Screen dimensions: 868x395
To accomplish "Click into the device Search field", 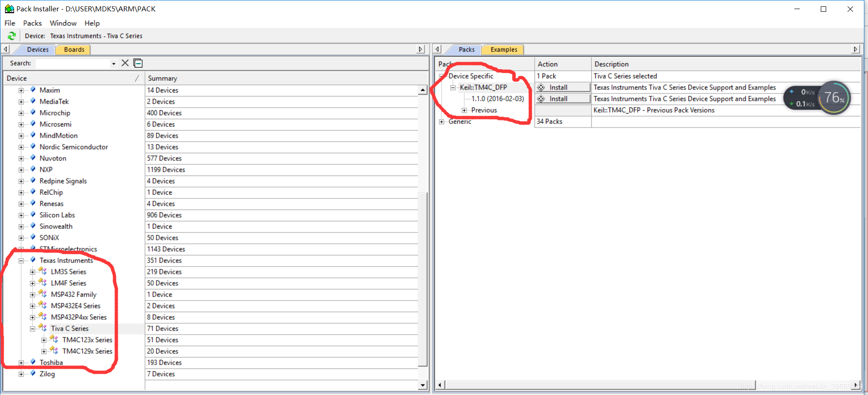I will click(x=73, y=64).
